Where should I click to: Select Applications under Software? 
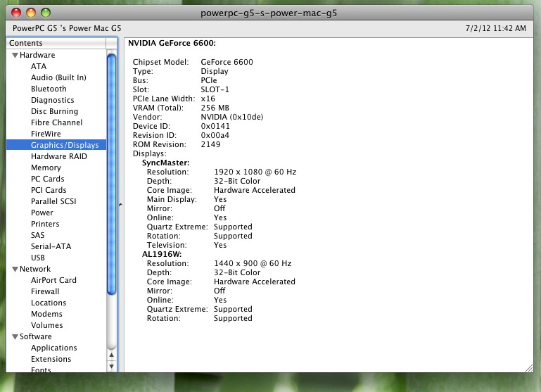[x=54, y=348]
